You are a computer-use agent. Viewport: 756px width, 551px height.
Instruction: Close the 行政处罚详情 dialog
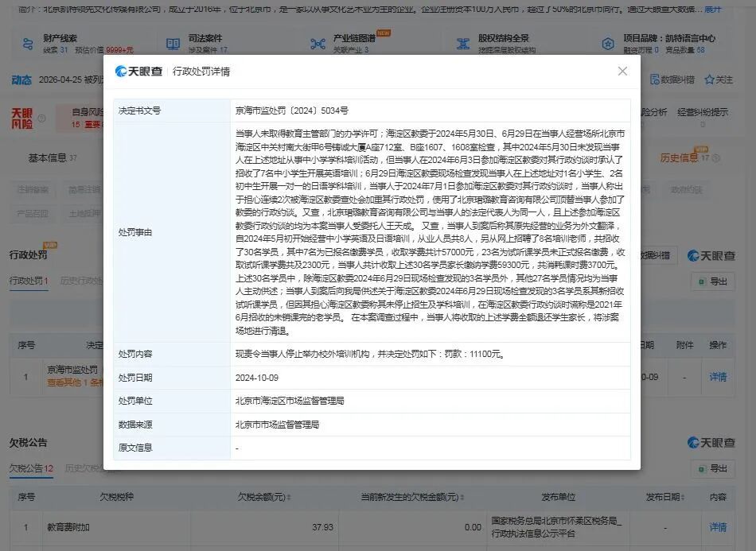point(622,72)
